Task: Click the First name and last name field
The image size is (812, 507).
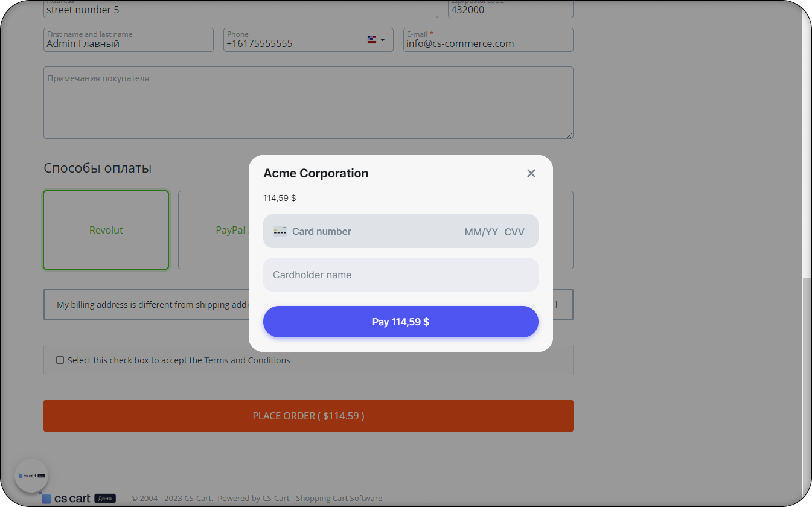Action: click(x=129, y=40)
